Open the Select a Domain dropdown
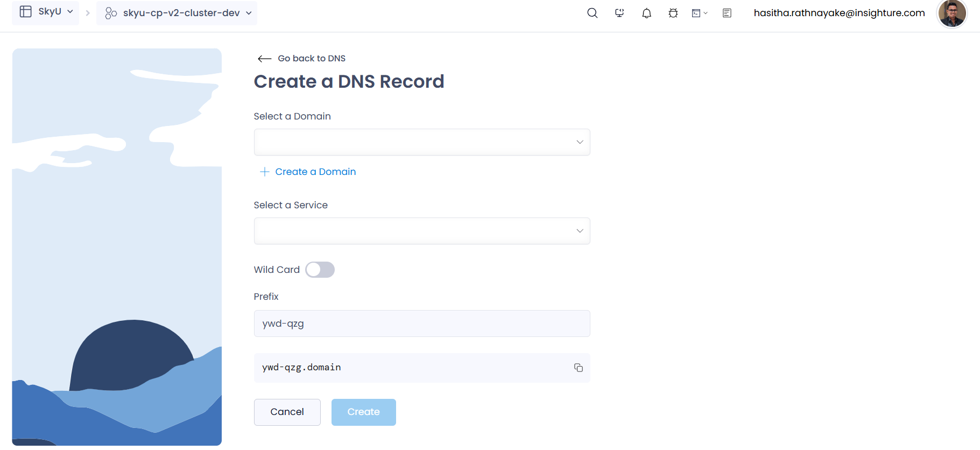The height and width of the screenshot is (450, 980). (422, 142)
